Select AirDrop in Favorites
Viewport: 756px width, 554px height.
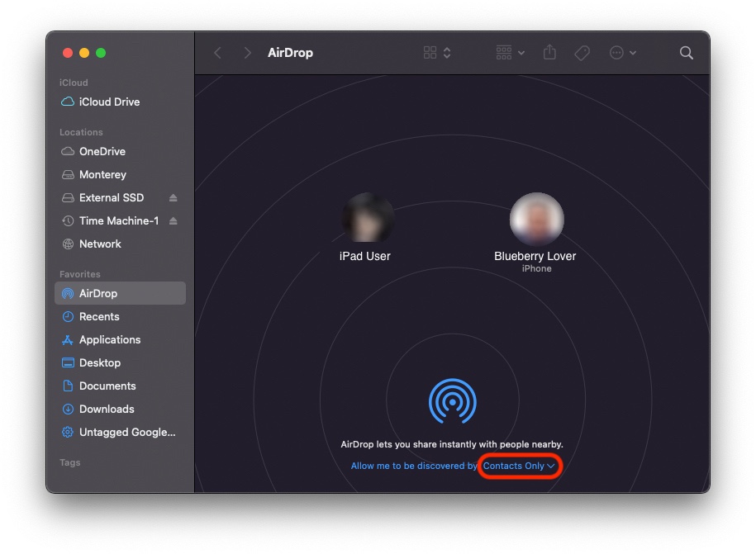point(120,293)
